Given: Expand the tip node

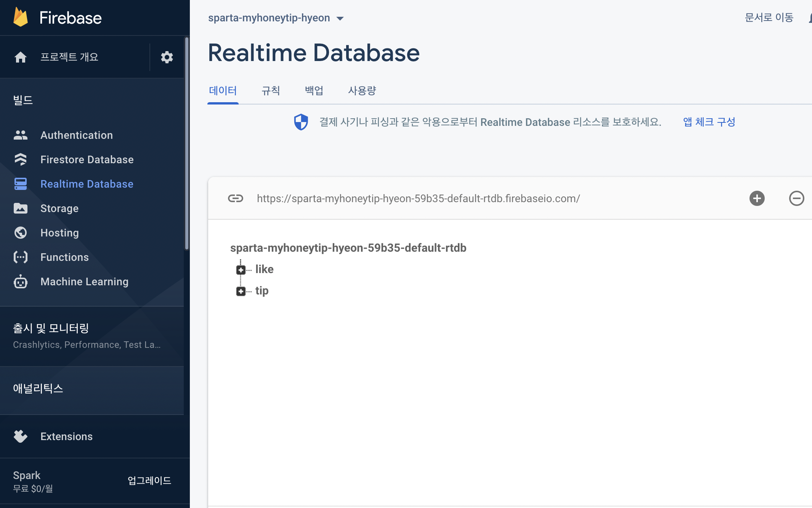Looking at the screenshot, I should (241, 291).
